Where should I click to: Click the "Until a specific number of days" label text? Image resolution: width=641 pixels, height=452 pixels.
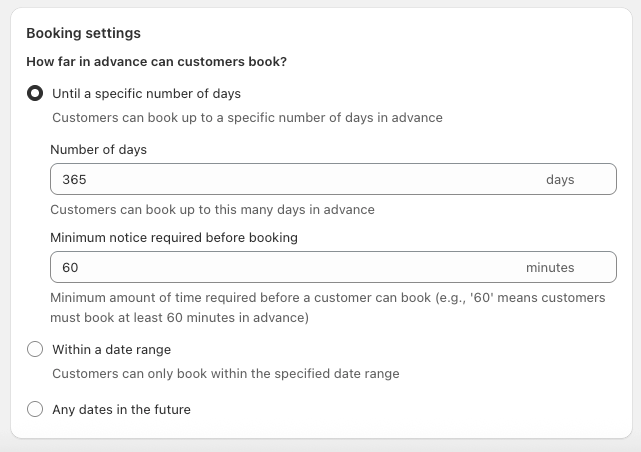(146, 94)
